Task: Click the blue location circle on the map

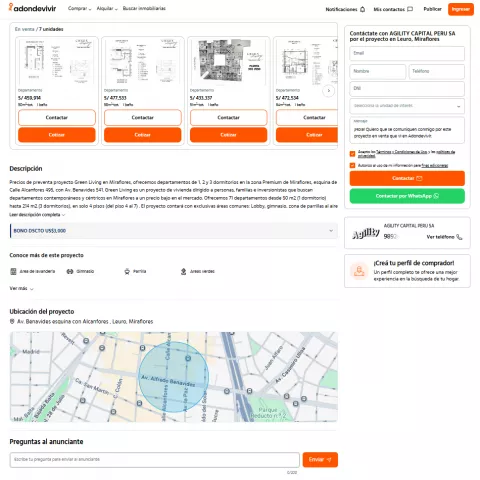Action: 174,377
